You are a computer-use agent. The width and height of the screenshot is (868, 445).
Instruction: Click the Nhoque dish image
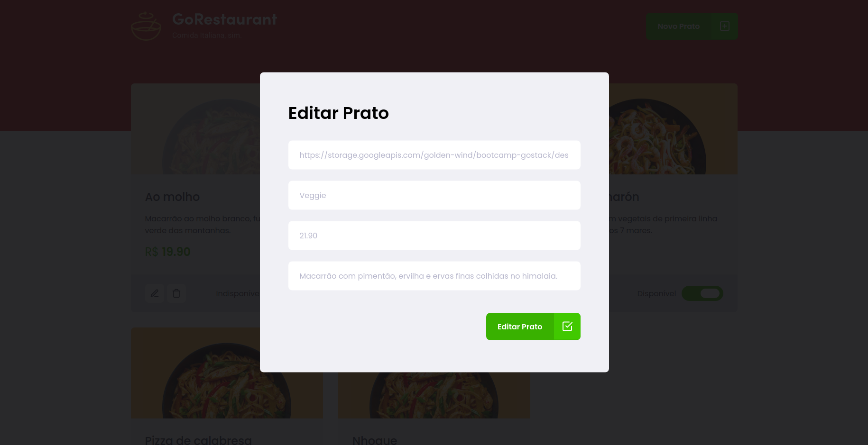(x=434, y=395)
